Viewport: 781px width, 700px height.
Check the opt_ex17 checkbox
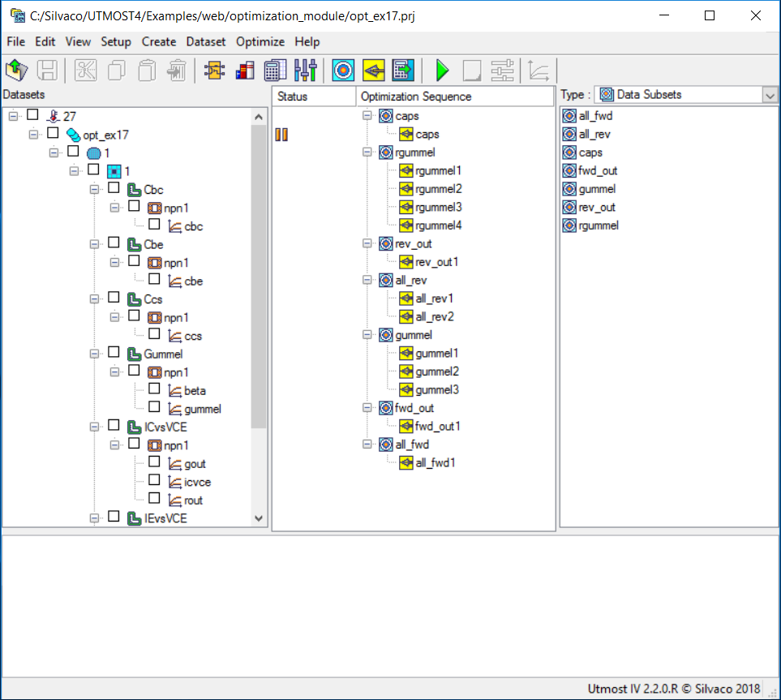click(53, 133)
